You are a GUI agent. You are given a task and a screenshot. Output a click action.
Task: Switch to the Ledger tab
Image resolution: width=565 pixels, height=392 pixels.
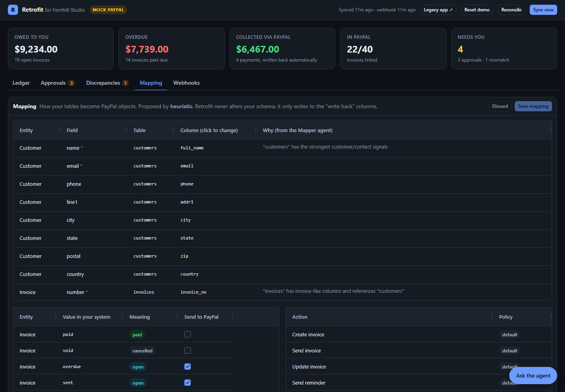point(21,83)
